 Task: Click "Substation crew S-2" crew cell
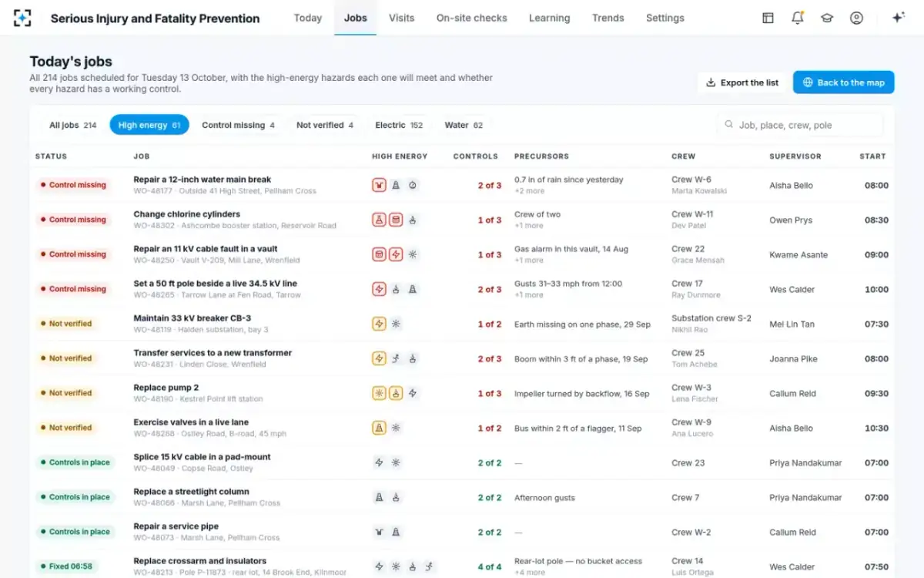[711, 318]
